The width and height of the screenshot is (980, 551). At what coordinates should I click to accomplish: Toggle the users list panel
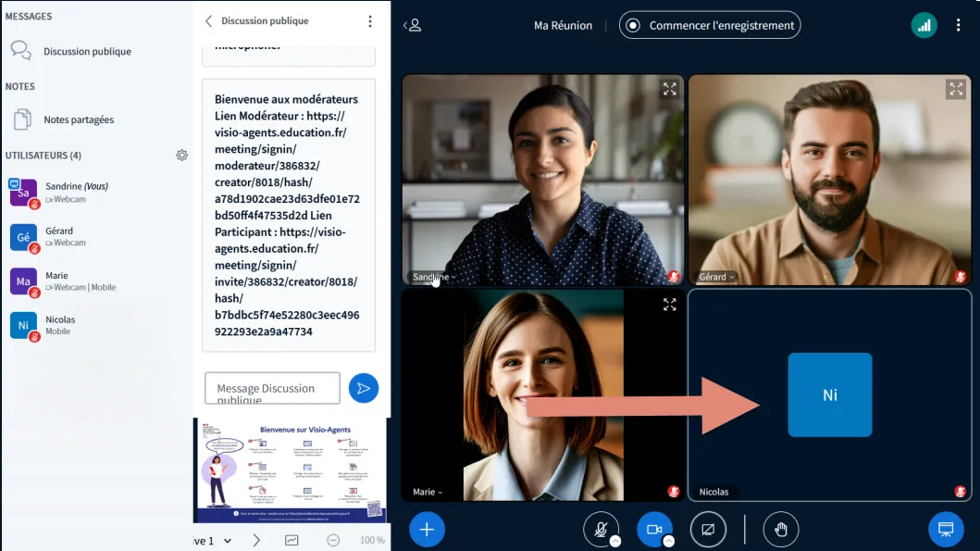point(413,25)
